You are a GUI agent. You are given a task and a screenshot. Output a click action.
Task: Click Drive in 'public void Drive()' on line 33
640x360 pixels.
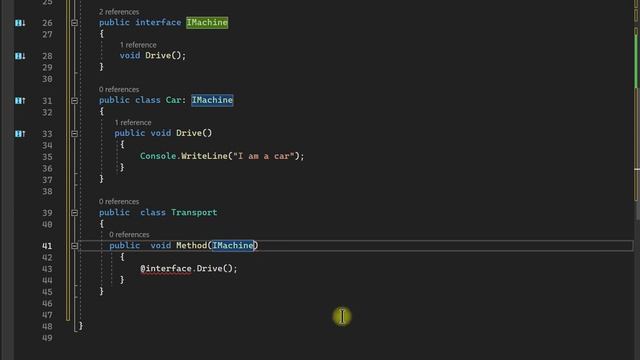[189, 133]
